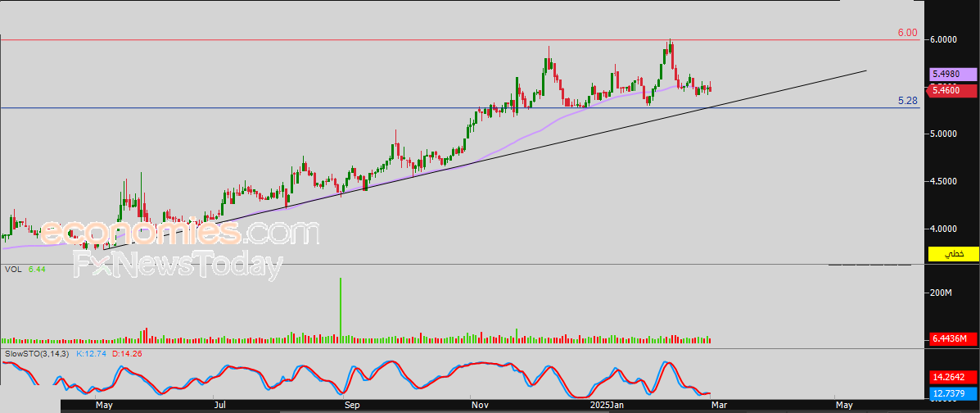
Task: Click the red D:14.26 stochastic value
Action: point(127,353)
